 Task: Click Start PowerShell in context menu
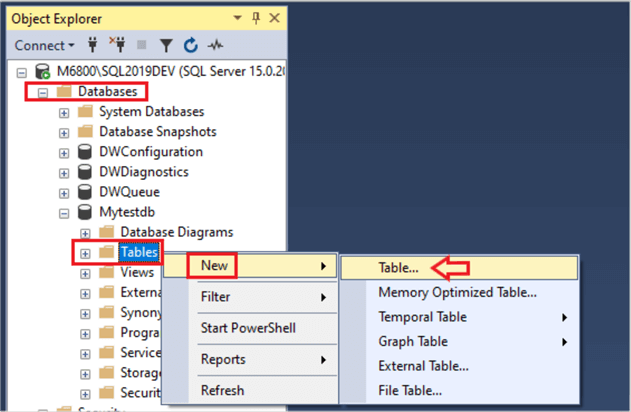(247, 328)
